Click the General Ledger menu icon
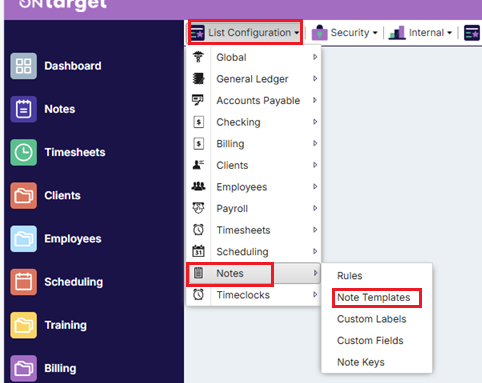 (198, 79)
